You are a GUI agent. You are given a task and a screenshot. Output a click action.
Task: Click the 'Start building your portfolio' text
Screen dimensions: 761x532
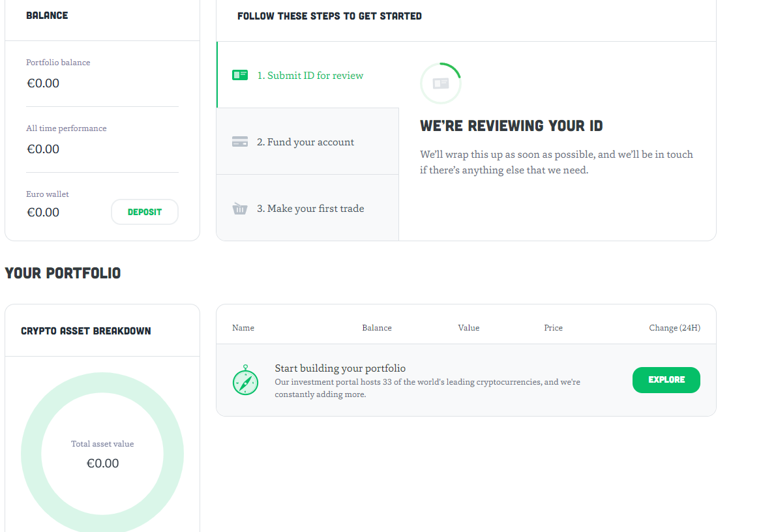tap(340, 368)
